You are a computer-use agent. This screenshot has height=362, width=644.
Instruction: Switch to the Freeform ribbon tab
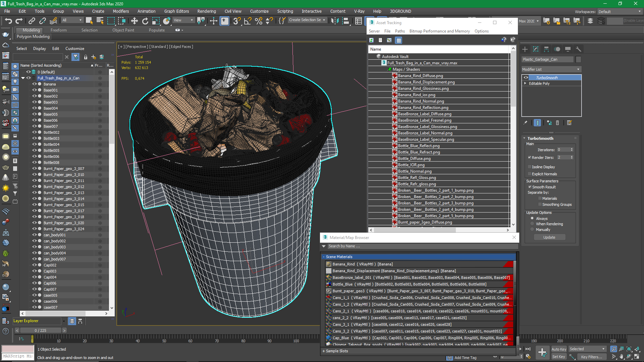pyautogui.click(x=59, y=30)
